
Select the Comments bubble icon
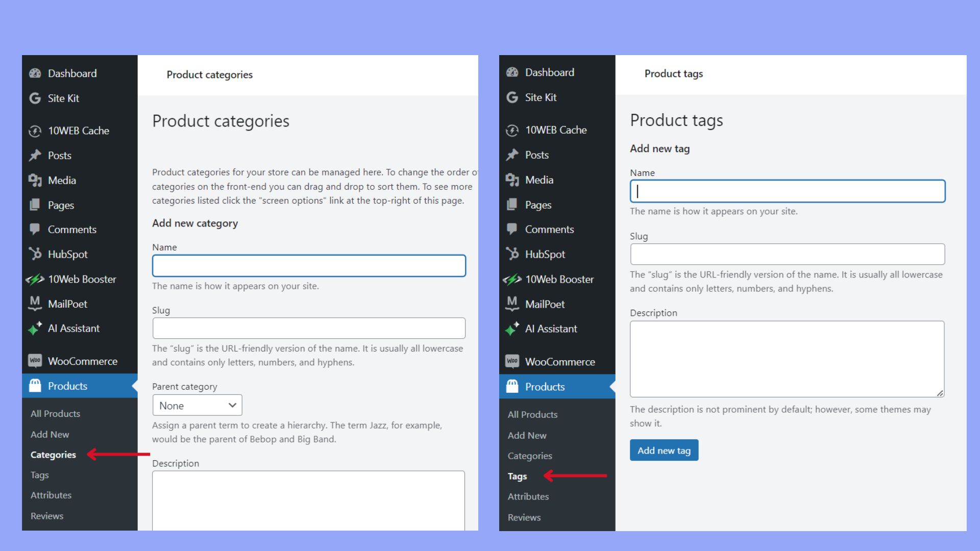coord(34,229)
